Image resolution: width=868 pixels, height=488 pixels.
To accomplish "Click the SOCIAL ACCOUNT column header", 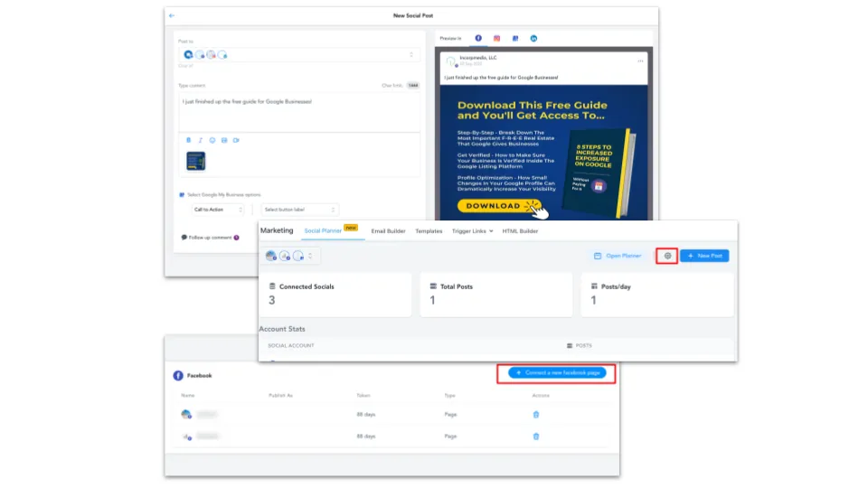I will pyautogui.click(x=290, y=345).
